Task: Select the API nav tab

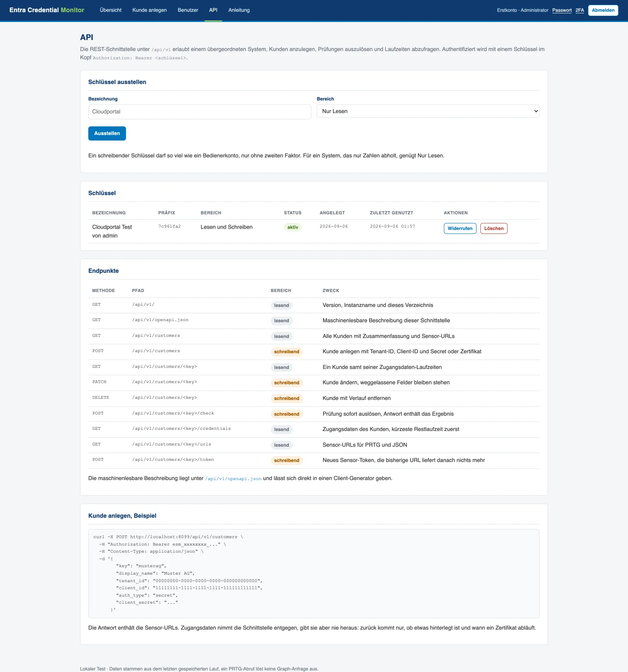Action: [213, 10]
